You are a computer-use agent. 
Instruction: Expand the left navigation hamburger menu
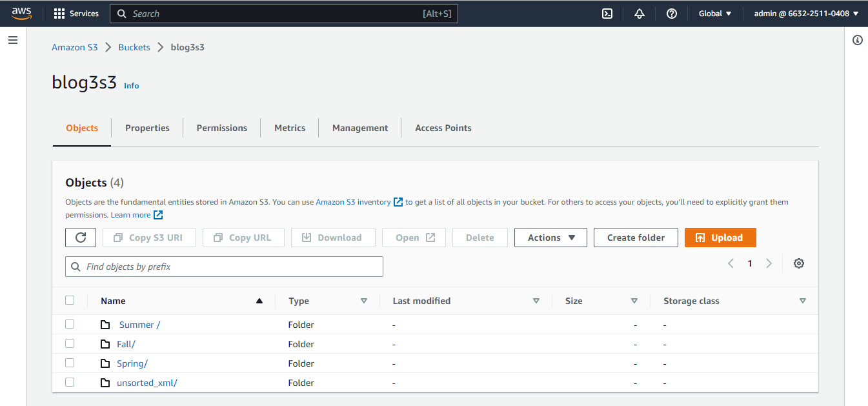tap(13, 40)
